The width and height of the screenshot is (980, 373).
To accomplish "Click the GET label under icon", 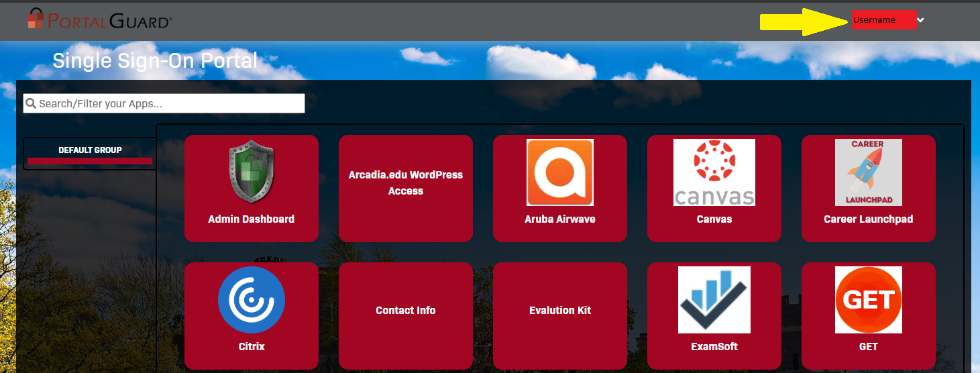I will [x=869, y=347].
